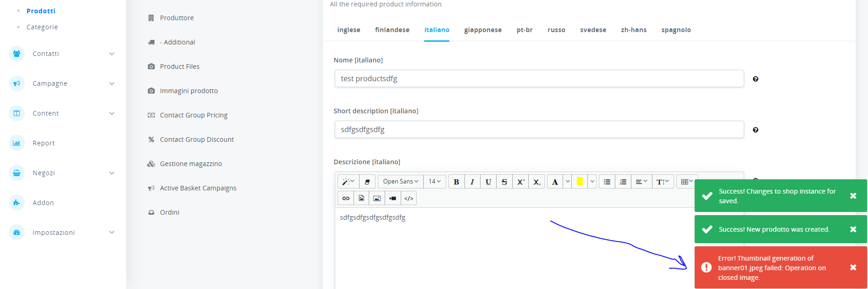This screenshot has width=868, height=289.
Task: Click the Content layout icon
Action: pyautogui.click(x=17, y=113)
